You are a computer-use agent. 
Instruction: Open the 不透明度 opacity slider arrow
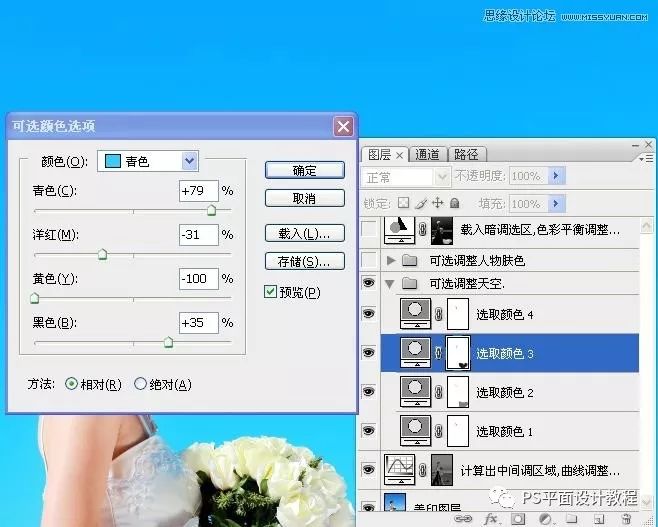pos(556,176)
